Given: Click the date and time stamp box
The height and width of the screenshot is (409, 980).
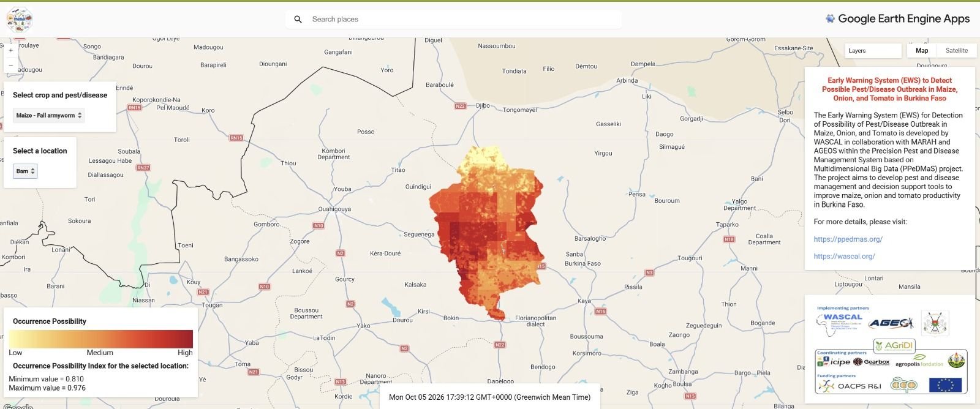Looking at the screenshot, I should (489, 397).
